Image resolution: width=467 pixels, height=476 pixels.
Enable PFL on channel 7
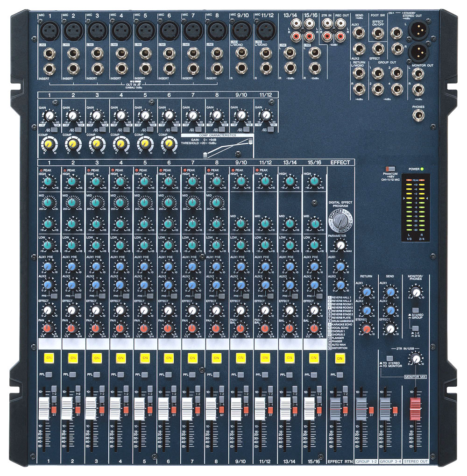192,375
